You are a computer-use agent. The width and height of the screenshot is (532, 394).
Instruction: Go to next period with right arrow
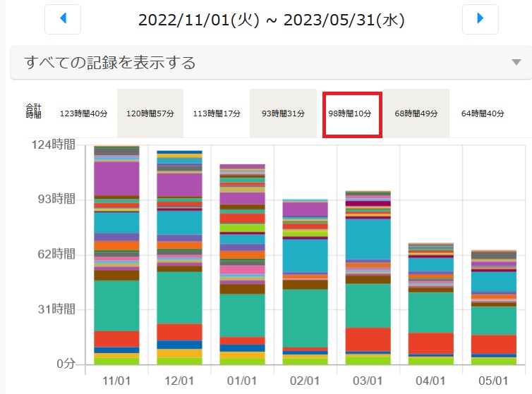click(x=480, y=19)
